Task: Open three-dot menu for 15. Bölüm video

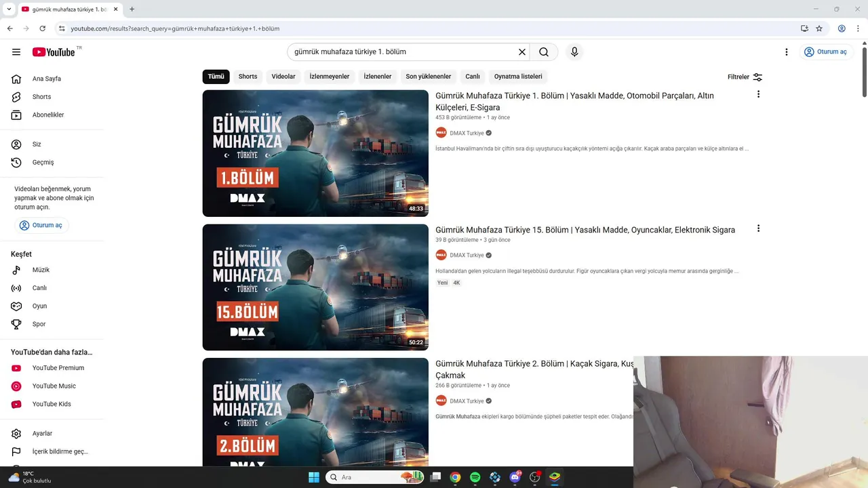Action: coord(758,228)
